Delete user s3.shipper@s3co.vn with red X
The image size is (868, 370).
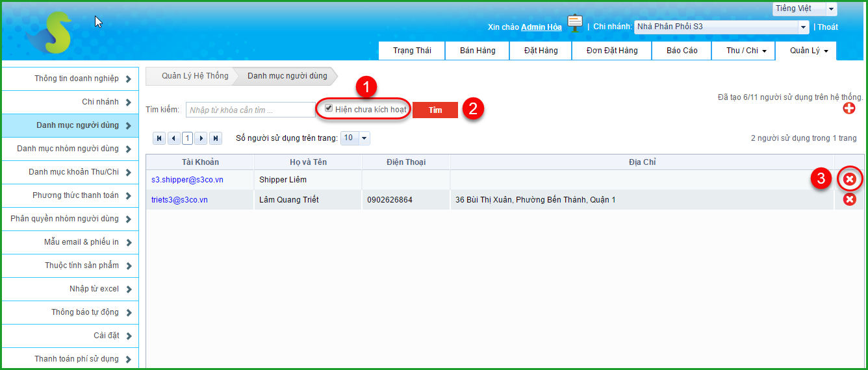(849, 179)
